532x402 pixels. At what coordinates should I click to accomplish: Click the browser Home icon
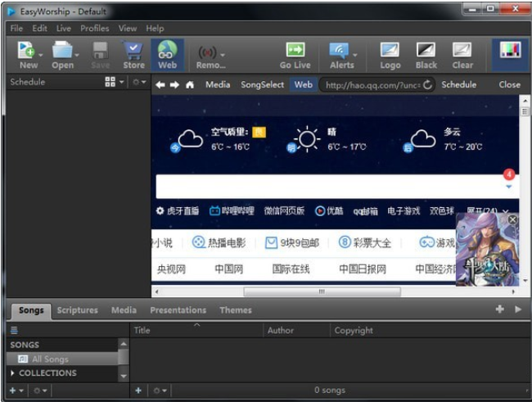point(190,84)
